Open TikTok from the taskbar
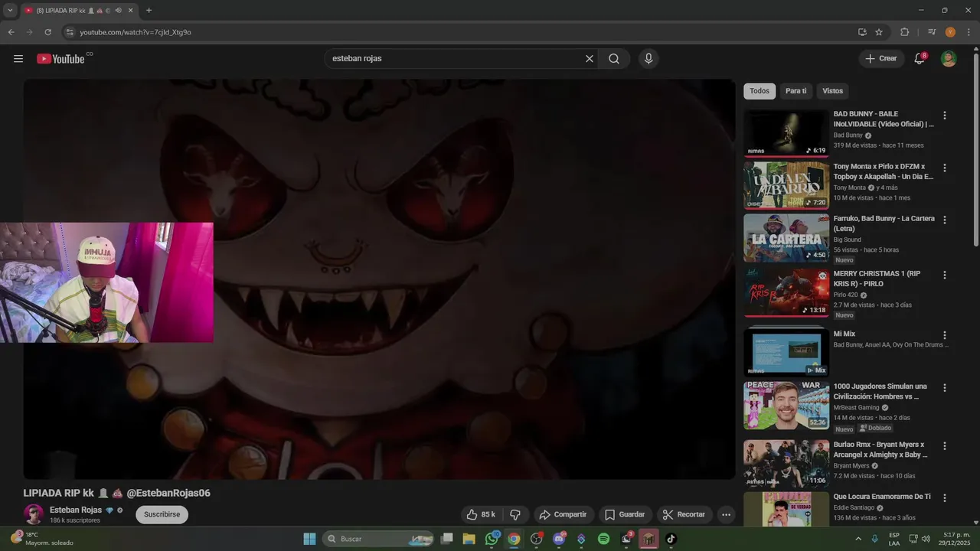 pos(671,539)
